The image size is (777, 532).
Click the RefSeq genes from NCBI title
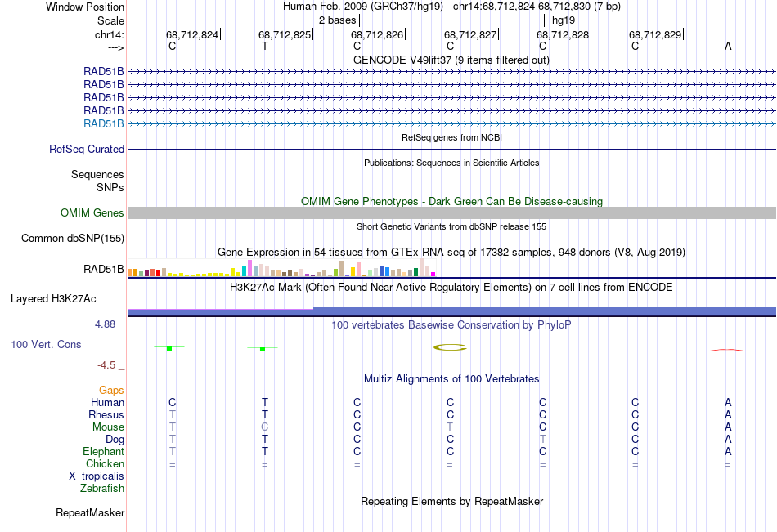pos(452,137)
